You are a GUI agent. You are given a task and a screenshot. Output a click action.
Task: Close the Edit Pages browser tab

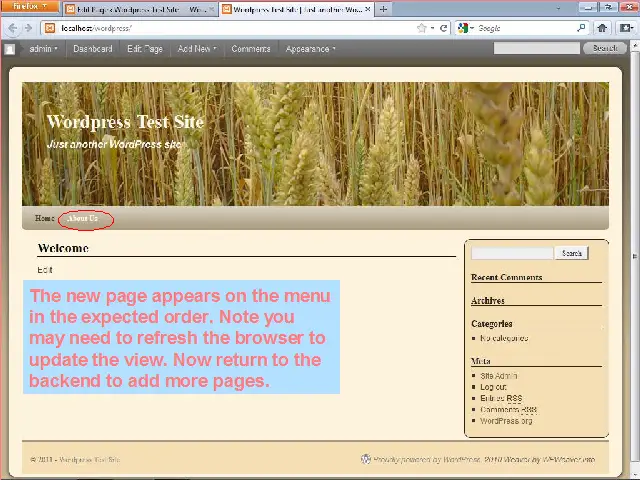pos(211,9)
